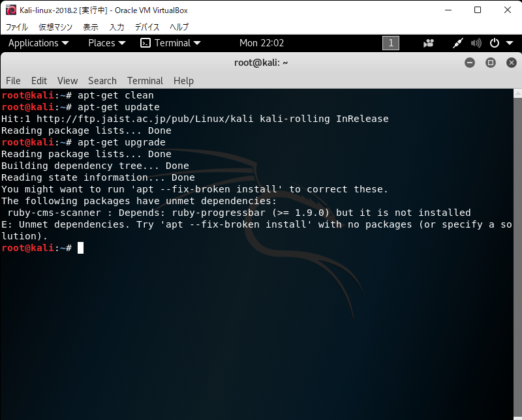Image resolution: width=522 pixels, height=420 pixels.
Task: Open VirtualBox 仮想マシン menu
Action: coord(55,27)
